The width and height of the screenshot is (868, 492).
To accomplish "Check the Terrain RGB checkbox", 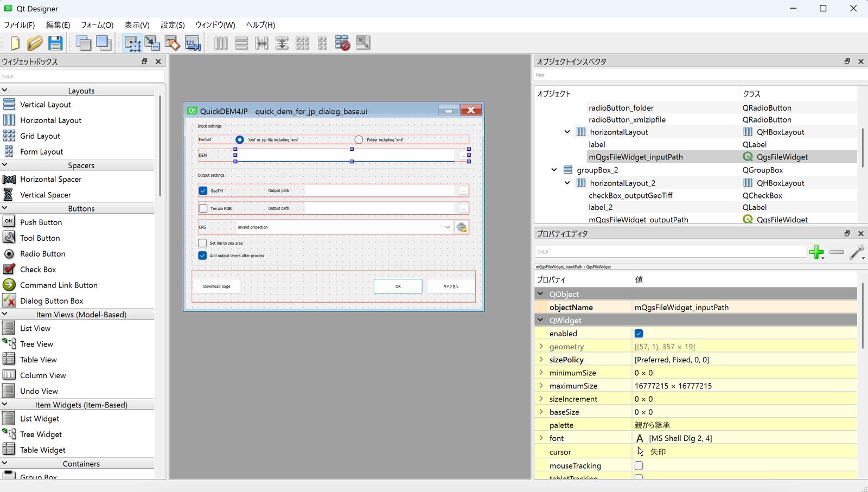I will click(203, 208).
